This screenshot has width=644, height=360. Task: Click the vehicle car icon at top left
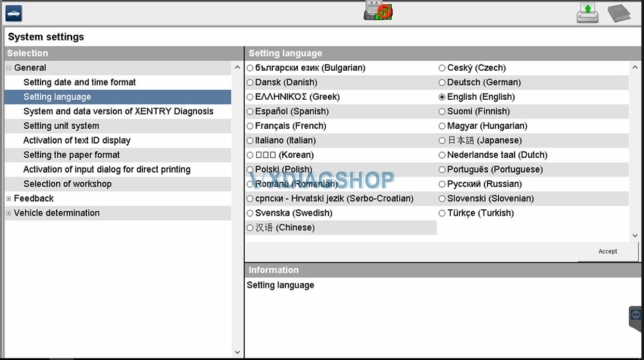pos(14,14)
